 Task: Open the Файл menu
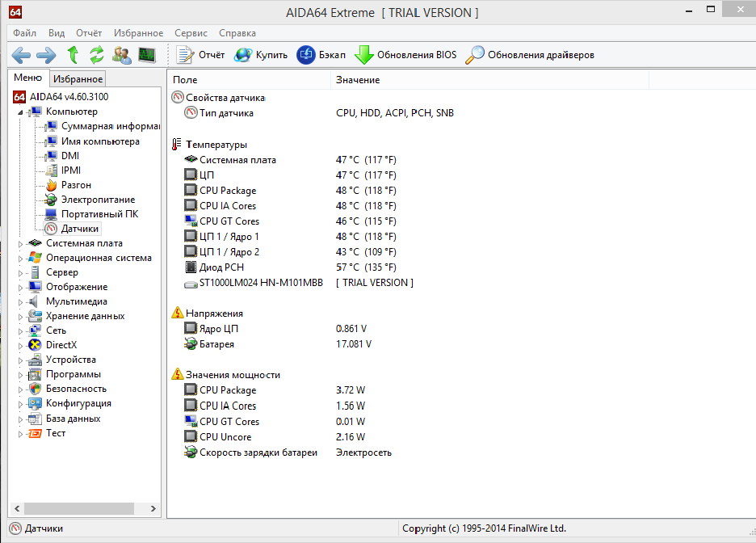(x=24, y=33)
